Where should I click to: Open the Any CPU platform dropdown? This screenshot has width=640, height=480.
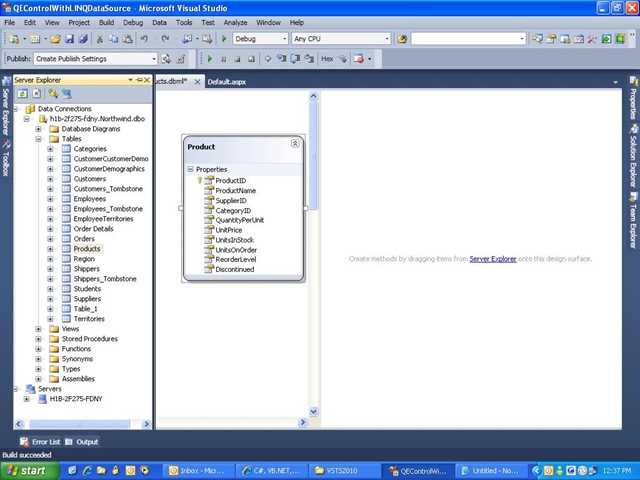coord(387,39)
